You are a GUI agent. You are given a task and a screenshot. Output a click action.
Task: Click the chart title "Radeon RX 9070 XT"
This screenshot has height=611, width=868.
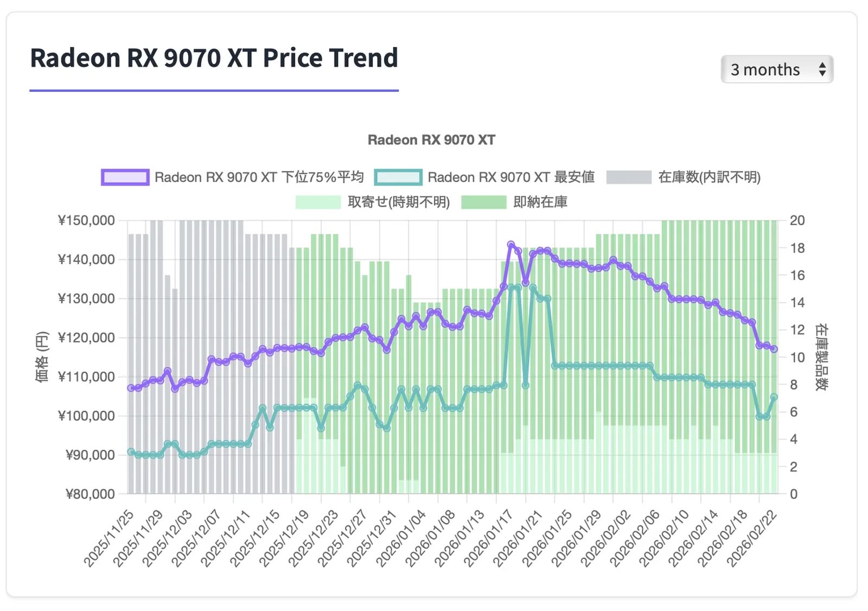[431, 139]
